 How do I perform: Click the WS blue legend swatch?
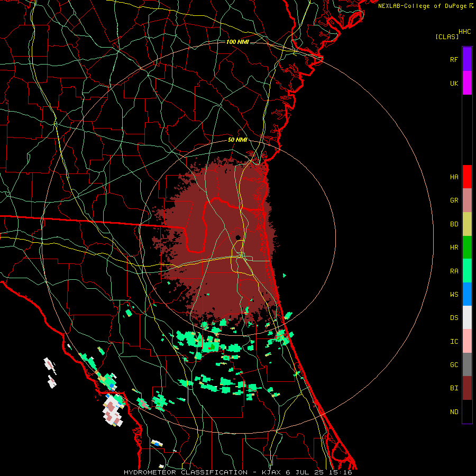point(467,294)
